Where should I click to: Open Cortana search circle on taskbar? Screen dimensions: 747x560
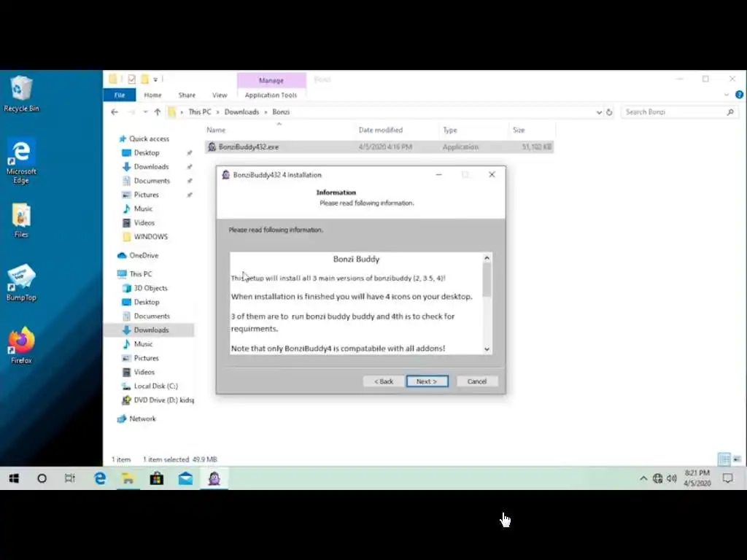(x=42, y=478)
